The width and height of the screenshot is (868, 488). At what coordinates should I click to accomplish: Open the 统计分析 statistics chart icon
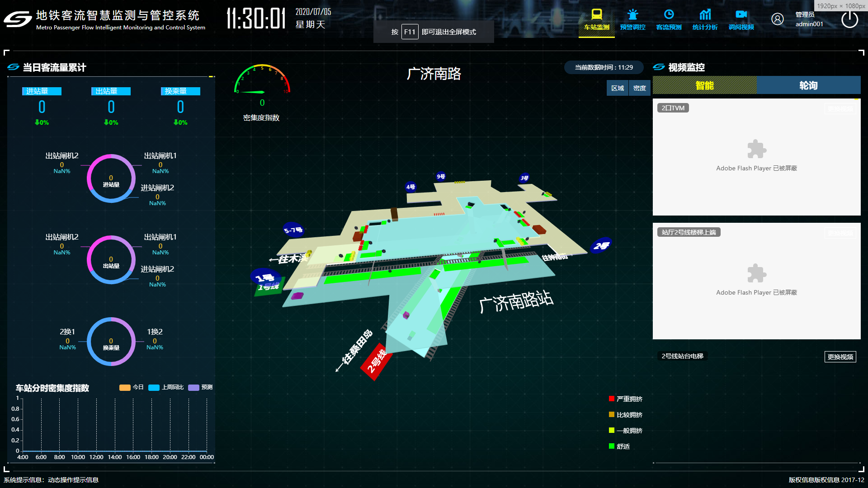click(x=705, y=15)
